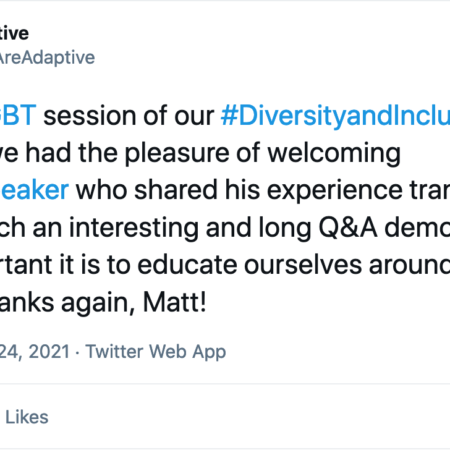Click the Twitter Web App source label

coord(156,352)
